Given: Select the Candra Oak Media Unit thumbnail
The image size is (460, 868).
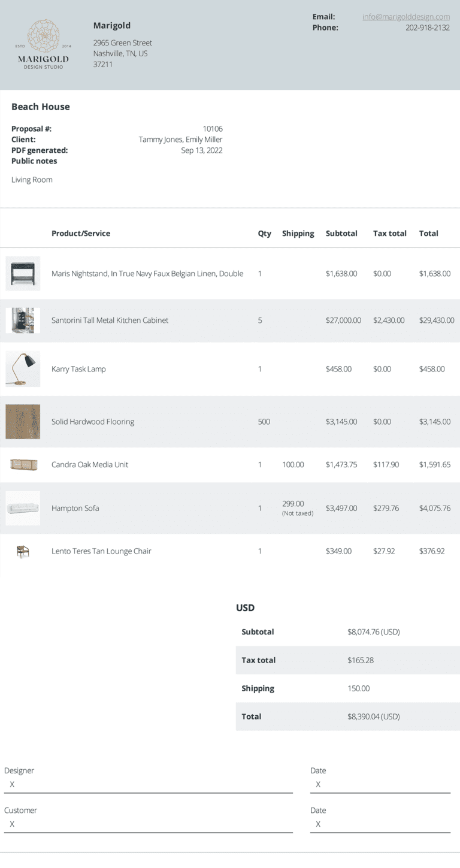Looking at the screenshot, I should coord(23,464).
